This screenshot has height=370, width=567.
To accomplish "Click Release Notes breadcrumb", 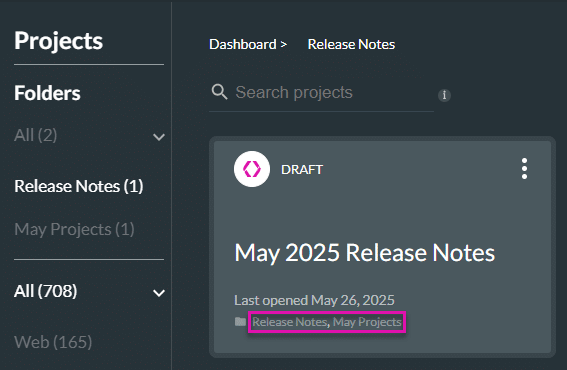I will click(x=351, y=44).
